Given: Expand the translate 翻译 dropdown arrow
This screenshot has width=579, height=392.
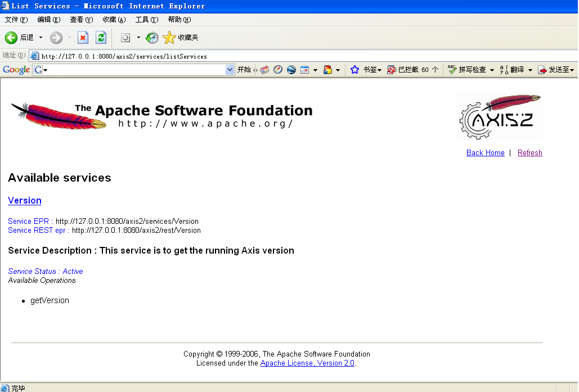Looking at the screenshot, I should 530,70.
